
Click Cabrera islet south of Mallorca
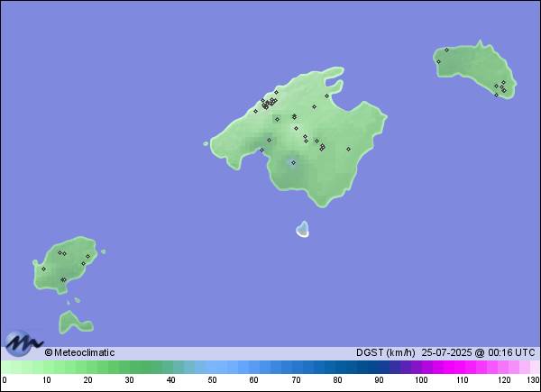(x=303, y=229)
